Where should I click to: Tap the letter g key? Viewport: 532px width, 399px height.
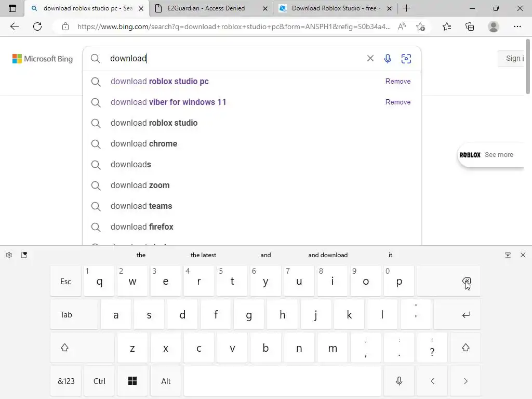[x=249, y=314]
